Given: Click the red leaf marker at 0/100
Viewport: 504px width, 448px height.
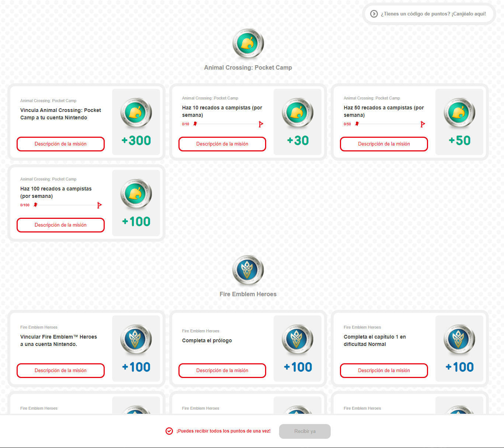Looking at the screenshot, I should 35,205.
